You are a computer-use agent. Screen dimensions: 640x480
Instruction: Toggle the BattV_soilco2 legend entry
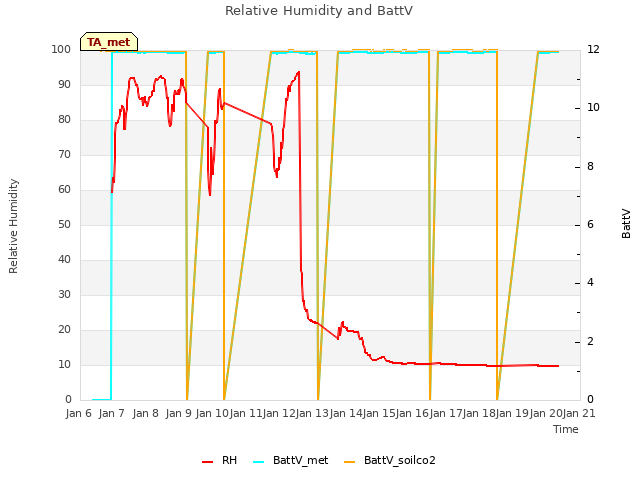[390, 460]
